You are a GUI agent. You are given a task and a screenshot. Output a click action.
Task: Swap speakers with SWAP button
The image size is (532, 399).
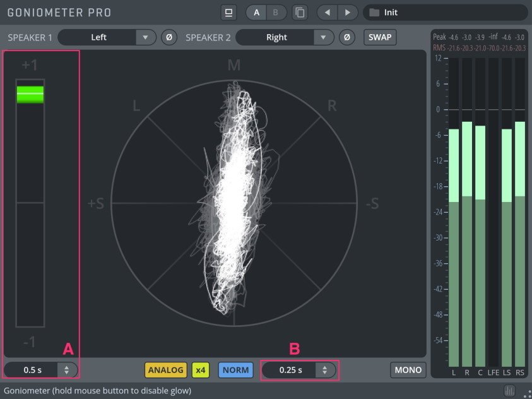tap(380, 37)
